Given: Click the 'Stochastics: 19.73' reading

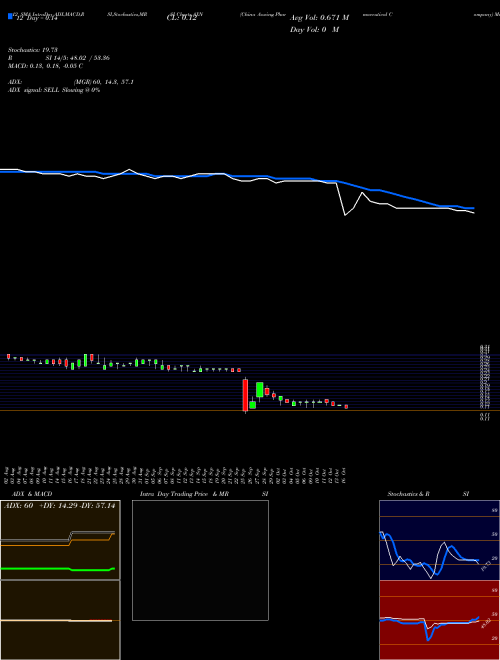Looking at the screenshot, I should pos(32,50).
